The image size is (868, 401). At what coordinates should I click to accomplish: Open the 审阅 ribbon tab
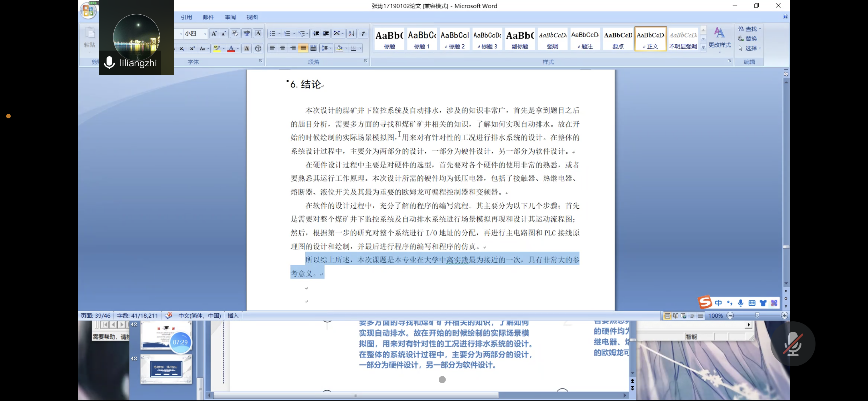point(230,17)
